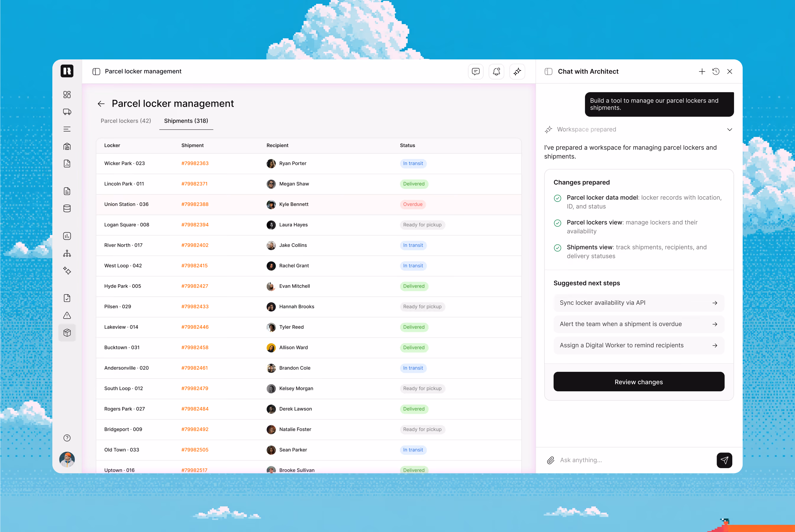Open the bar chart analytics sidebar icon

click(x=67, y=236)
